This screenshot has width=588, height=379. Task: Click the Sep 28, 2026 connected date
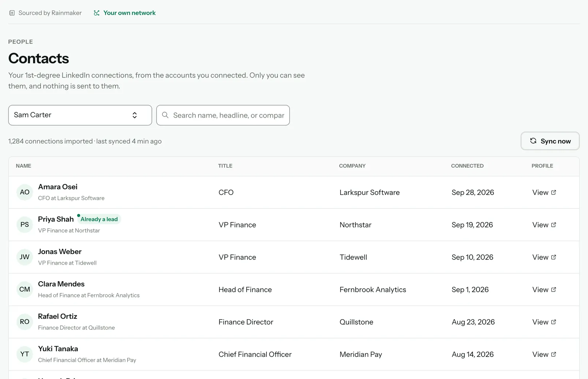click(x=473, y=192)
